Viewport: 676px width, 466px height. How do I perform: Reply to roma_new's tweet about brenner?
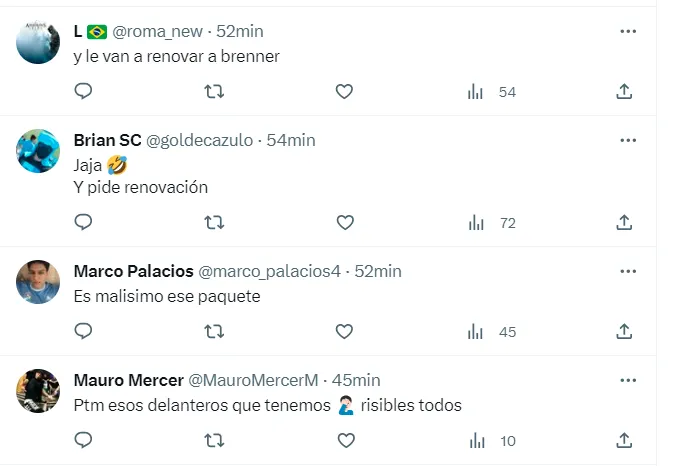tap(84, 92)
